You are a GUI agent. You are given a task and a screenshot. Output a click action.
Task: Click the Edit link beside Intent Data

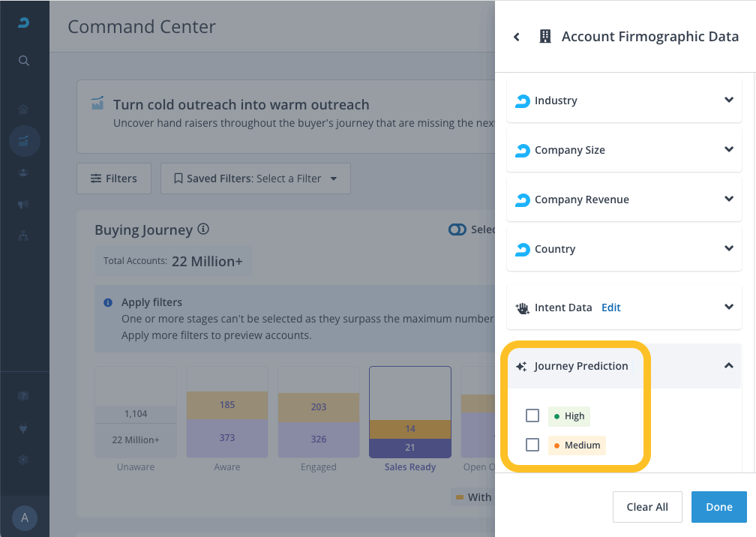610,307
